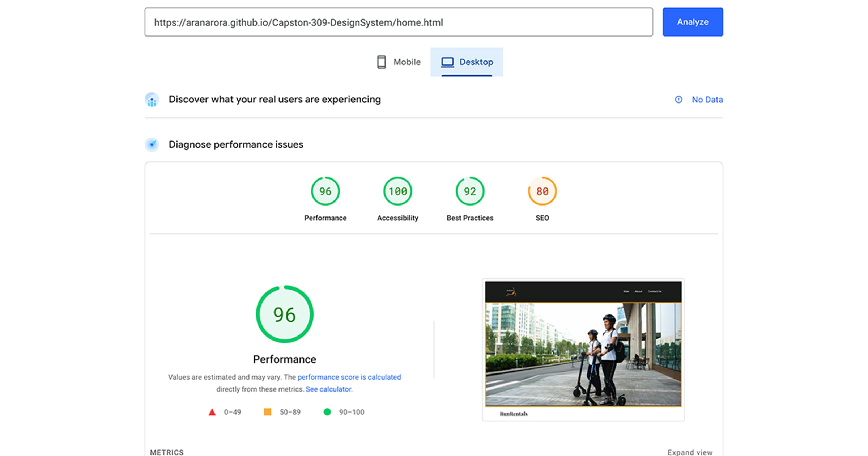
Task: Click the desktop laptop icon
Action: (x=447, y=62)
